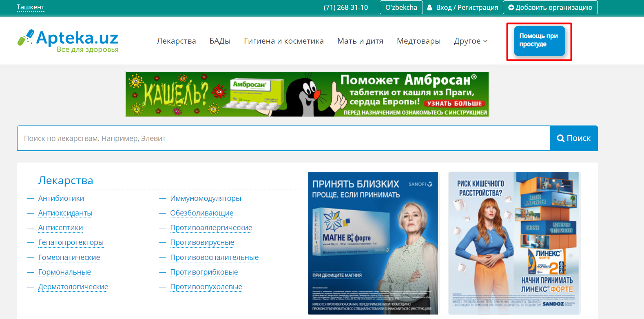Click УЗНАТЬ БОЛЬШЕ in the Амбросан banner

coord(454,103)
